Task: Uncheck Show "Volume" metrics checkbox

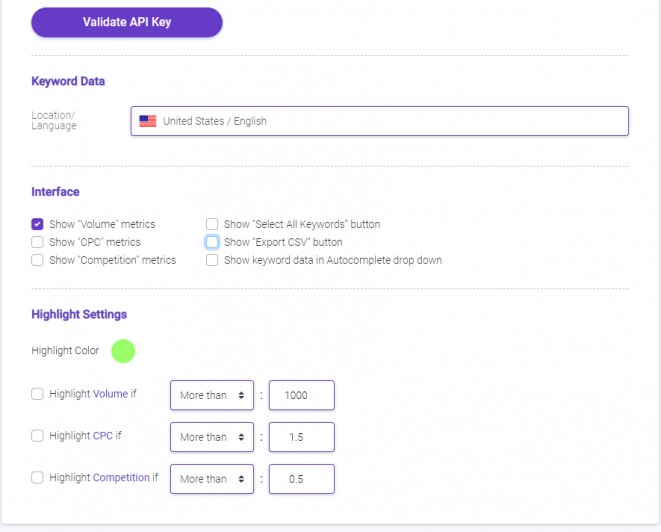Action: (37, 224)
